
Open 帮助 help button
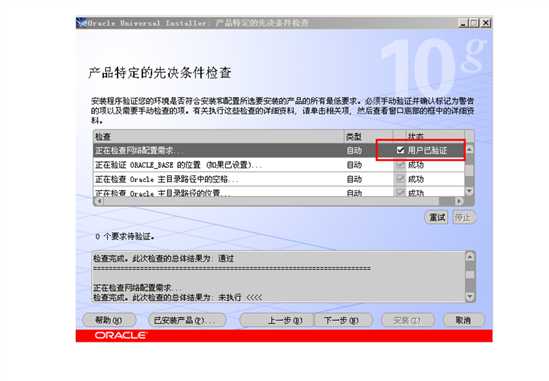point(109,320)
